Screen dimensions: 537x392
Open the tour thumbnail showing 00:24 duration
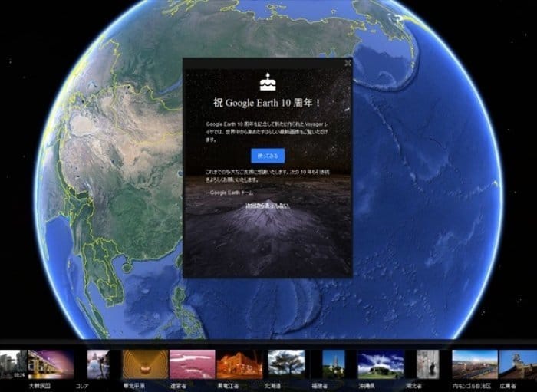pos(13,364)
